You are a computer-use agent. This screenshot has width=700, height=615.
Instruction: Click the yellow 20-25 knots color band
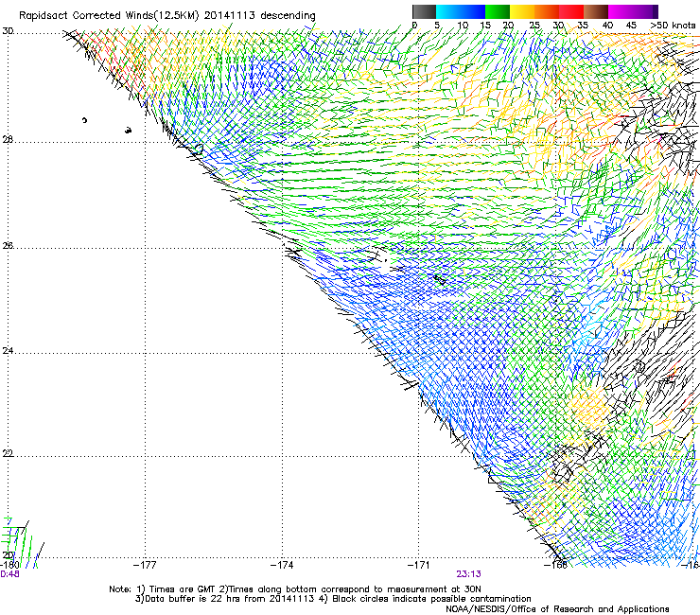(522, 11)
